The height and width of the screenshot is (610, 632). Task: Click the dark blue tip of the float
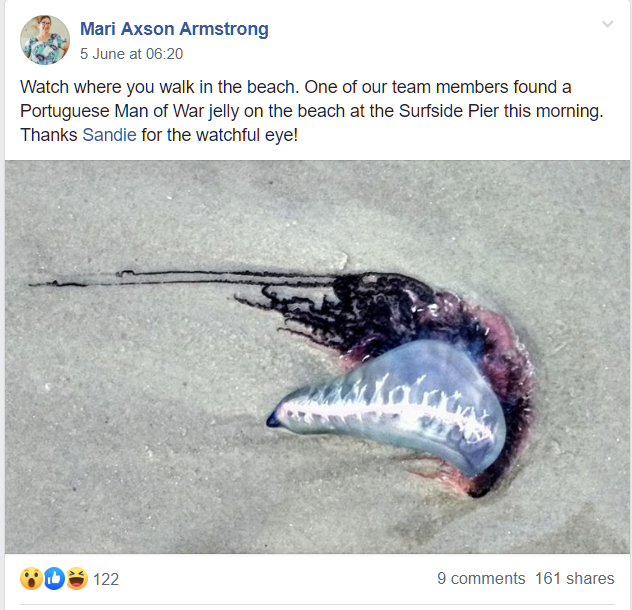pyautogui.click(x=272, y=421)
